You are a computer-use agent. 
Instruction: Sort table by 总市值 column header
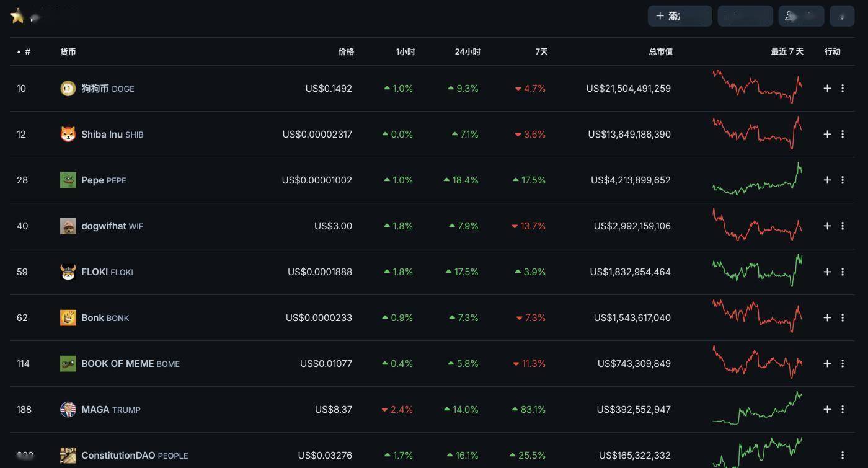660,52
